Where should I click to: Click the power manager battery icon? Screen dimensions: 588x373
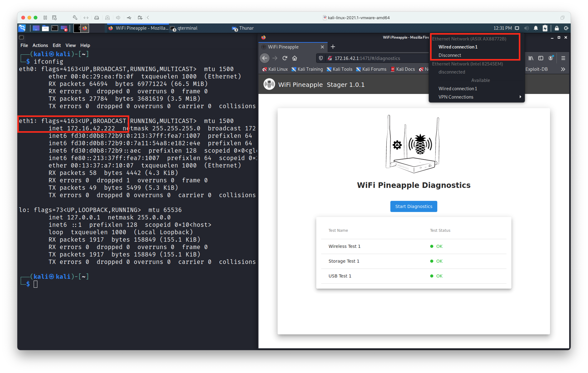[545, 28]
